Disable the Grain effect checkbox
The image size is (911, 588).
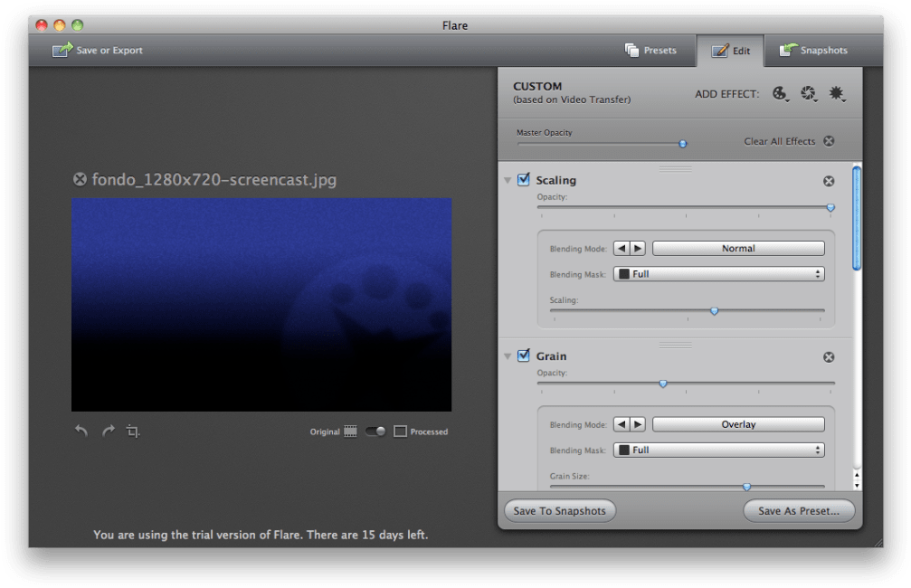tap(523, 356)
